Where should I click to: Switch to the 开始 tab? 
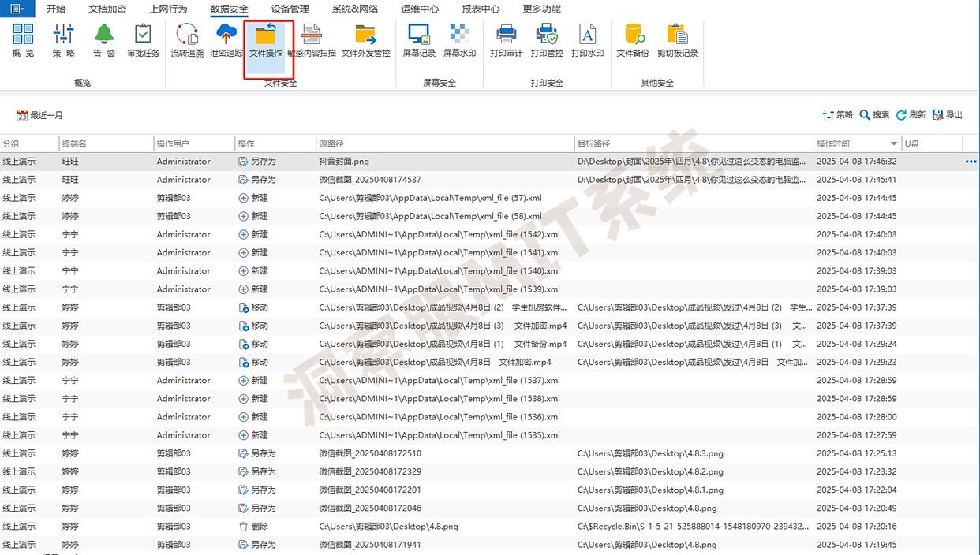pyautogui.click(x=56, y=9)
